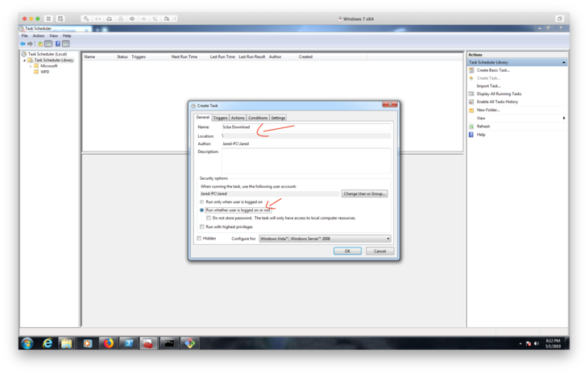
Task: Click the Windows Start orb
Action: tap(27, 343)
